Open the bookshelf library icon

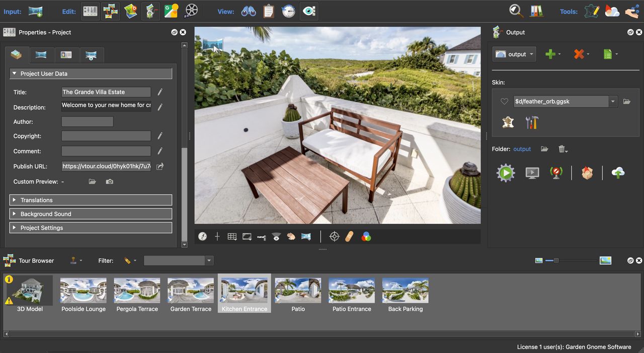536,11
